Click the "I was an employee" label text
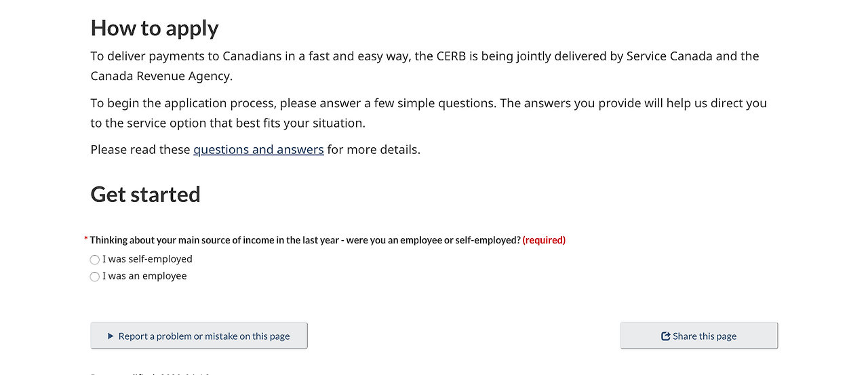 point(144,276)
